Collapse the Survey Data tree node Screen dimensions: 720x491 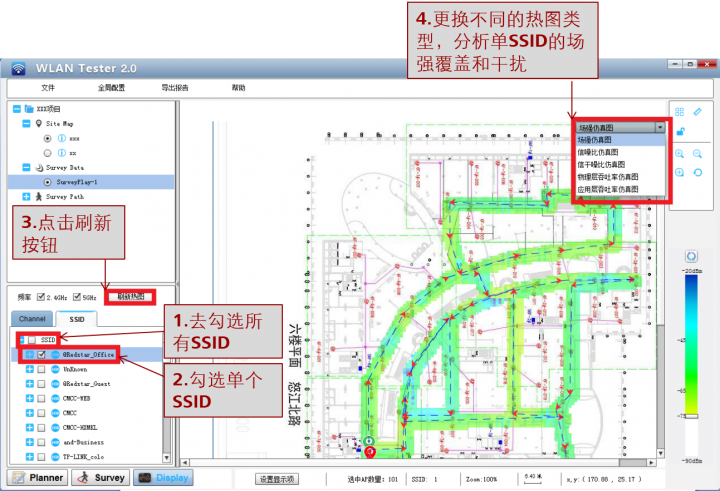click(26, 168)
